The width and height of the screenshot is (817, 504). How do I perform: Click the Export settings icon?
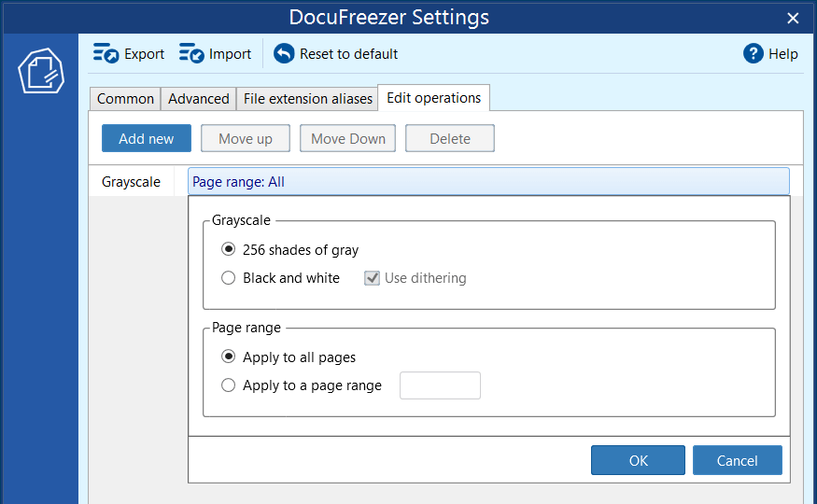(x=106, y=53)
